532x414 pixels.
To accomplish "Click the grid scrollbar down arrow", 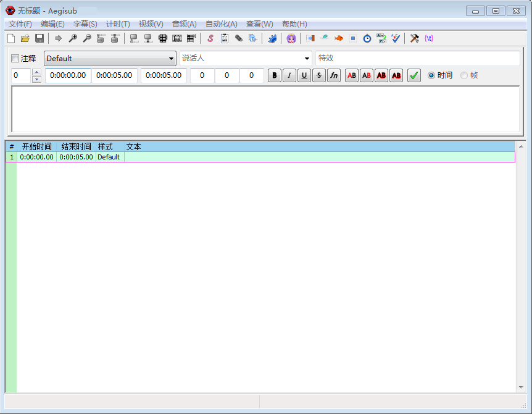I will (x=521, y=387).
